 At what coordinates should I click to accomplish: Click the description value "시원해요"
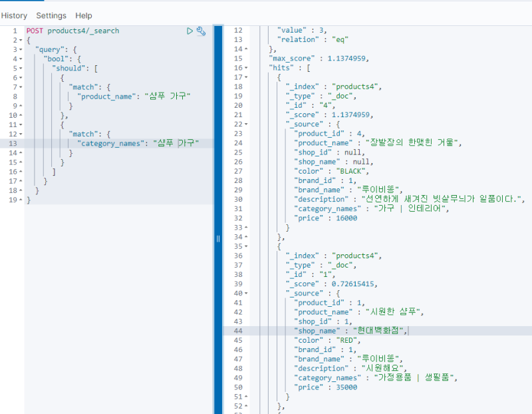pos(382,368)
